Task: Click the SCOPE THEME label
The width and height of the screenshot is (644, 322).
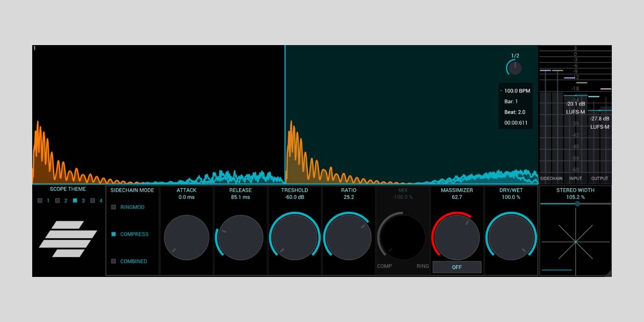Action: 68,189
